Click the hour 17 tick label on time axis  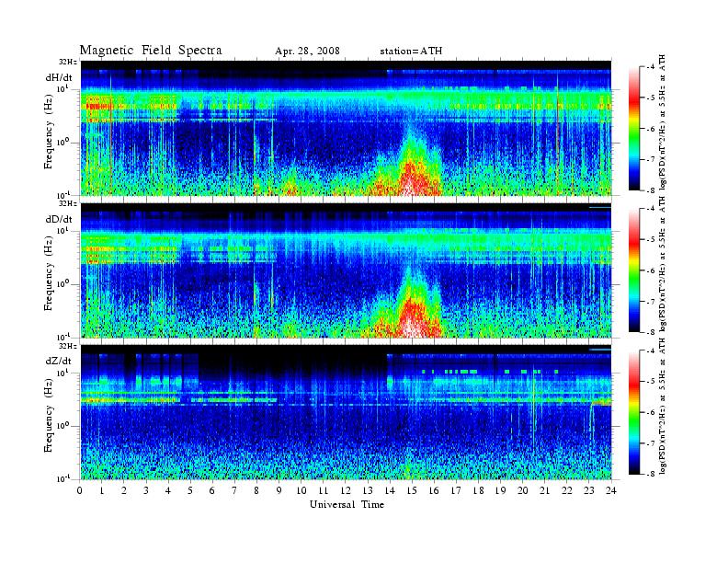(x=457, y=490)
